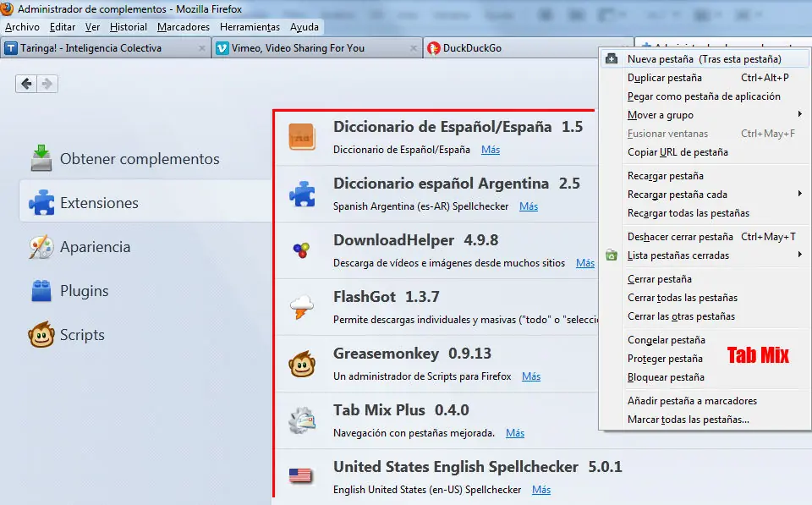Open the Marcadores menu
812x505 pixels.
click(x=184, y=27)
